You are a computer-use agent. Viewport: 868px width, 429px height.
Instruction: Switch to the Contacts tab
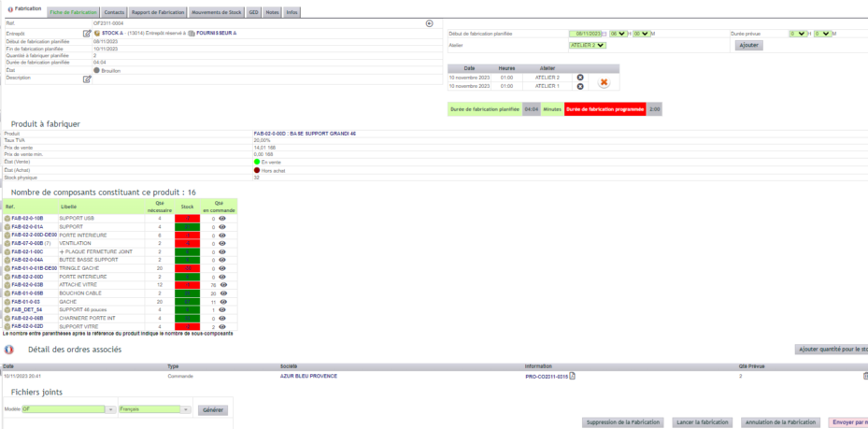click(x=114, y=12)
